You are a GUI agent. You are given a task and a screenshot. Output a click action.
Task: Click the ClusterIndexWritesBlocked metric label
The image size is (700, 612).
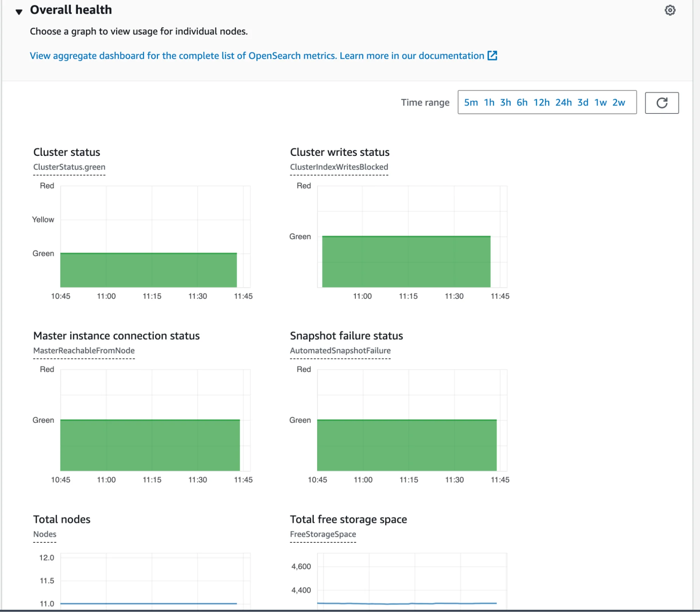(x=339, y=167)
